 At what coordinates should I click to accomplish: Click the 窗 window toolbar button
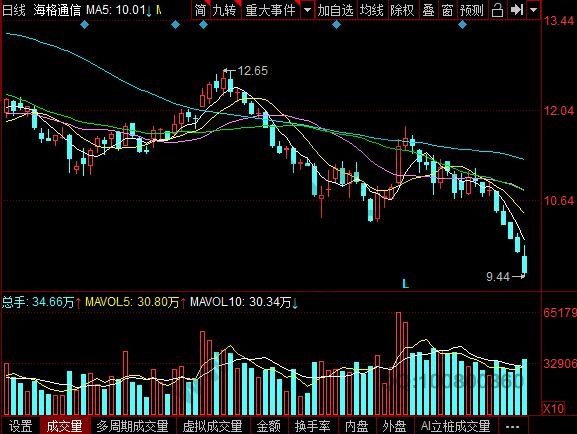(x=447, y=10)
